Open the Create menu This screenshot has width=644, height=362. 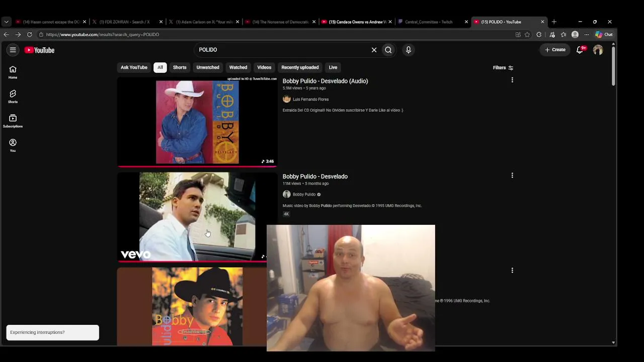(x=555, y=50)
